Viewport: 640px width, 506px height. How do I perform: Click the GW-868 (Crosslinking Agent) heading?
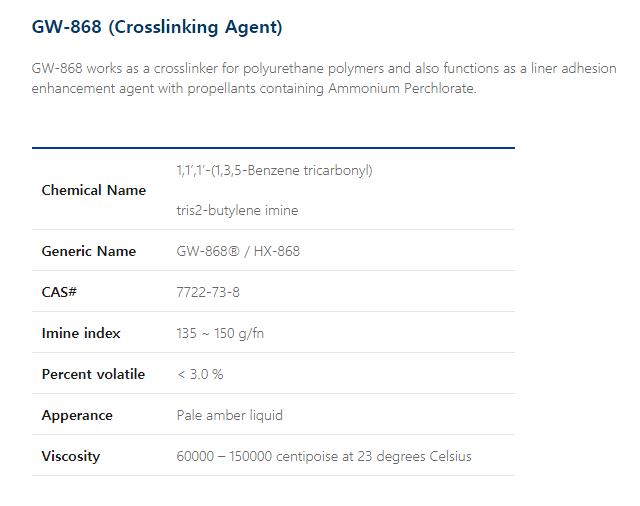[x=157, y=27]
